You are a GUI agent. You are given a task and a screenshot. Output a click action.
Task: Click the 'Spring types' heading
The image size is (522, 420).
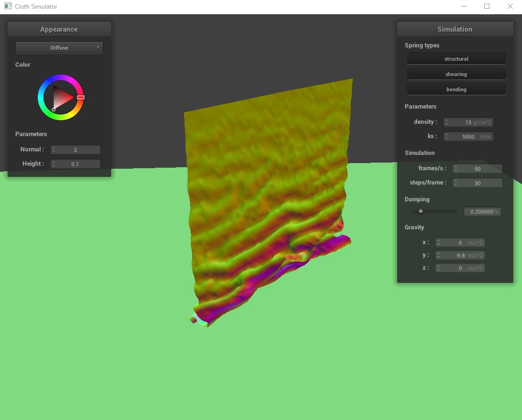[x=422, y=45]
